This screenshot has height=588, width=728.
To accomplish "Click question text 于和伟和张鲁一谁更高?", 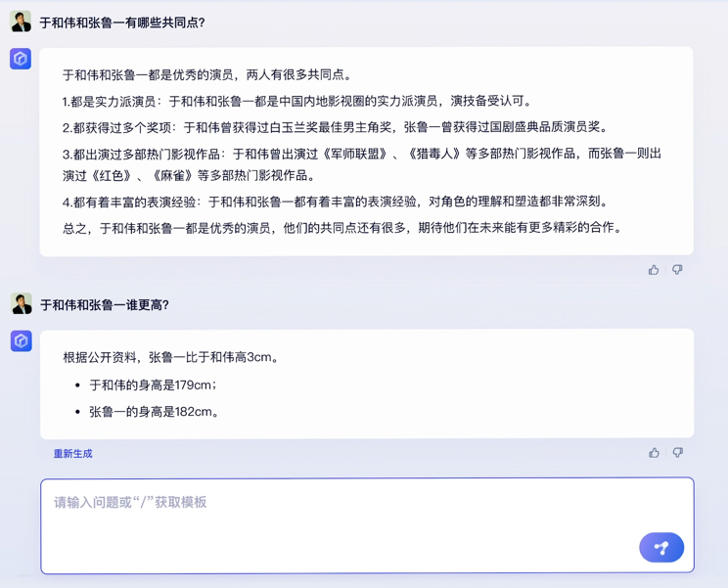I will click(105, 305).
